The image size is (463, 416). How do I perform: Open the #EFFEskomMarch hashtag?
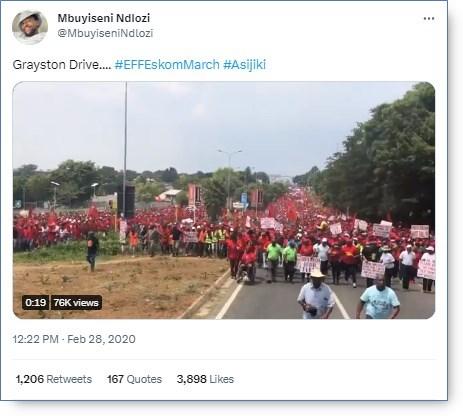[x=167, y=64]
